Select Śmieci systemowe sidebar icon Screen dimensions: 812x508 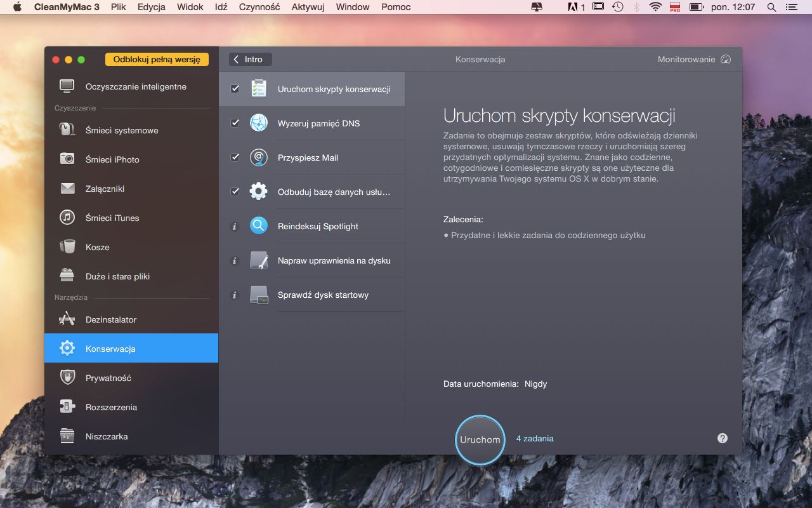click(x=67, y=130)
